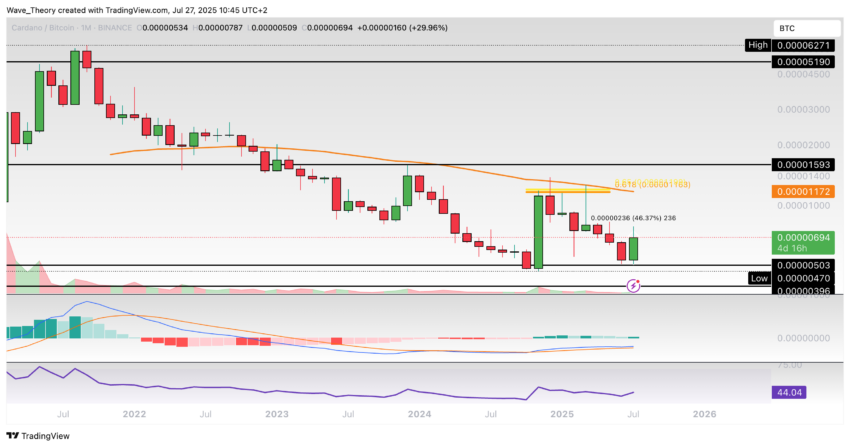Click the MACD zero axis value 0.00000000
Viewport: 850px width, 447px height.
pos(803,338)
